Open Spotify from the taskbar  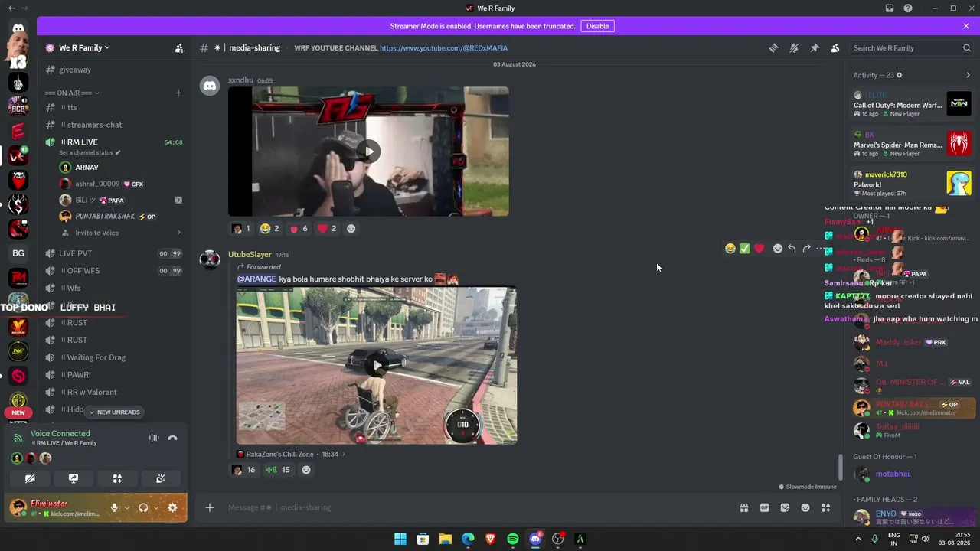(513, 539)
